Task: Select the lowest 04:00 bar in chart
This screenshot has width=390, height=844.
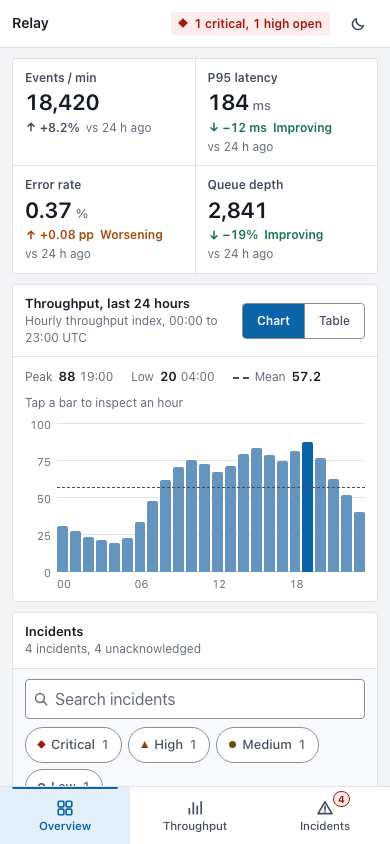Action: pyautogui.click(x=114, y=557)
